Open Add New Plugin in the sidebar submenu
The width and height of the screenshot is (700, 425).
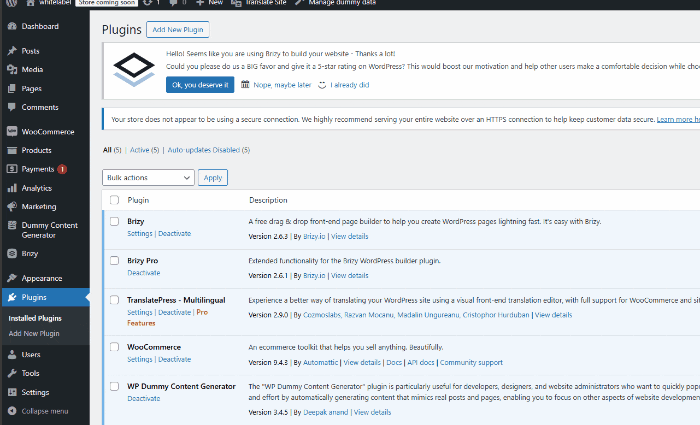(36, 332)
